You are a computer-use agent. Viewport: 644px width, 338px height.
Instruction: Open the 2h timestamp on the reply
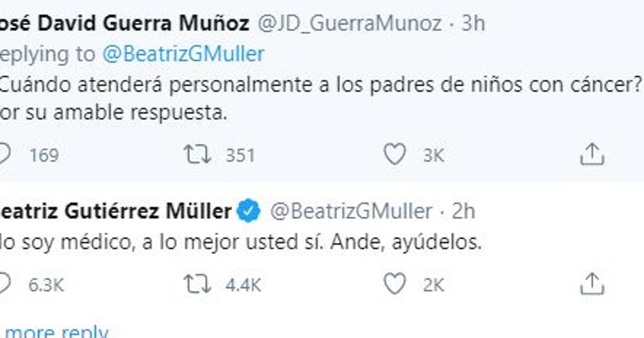point(464,211)
